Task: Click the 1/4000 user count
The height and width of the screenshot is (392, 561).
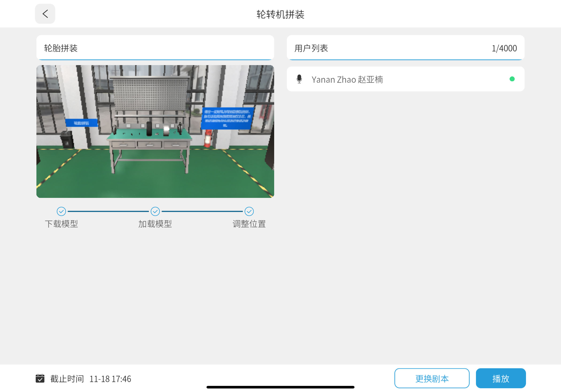Action: pyautogui.click(x=504, y=48)
